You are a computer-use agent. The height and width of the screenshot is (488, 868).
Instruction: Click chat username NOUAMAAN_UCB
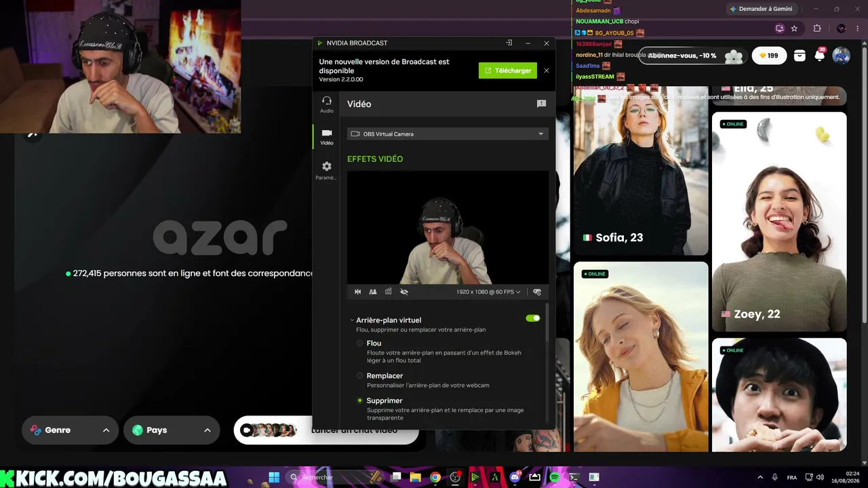tap(599, 21)
